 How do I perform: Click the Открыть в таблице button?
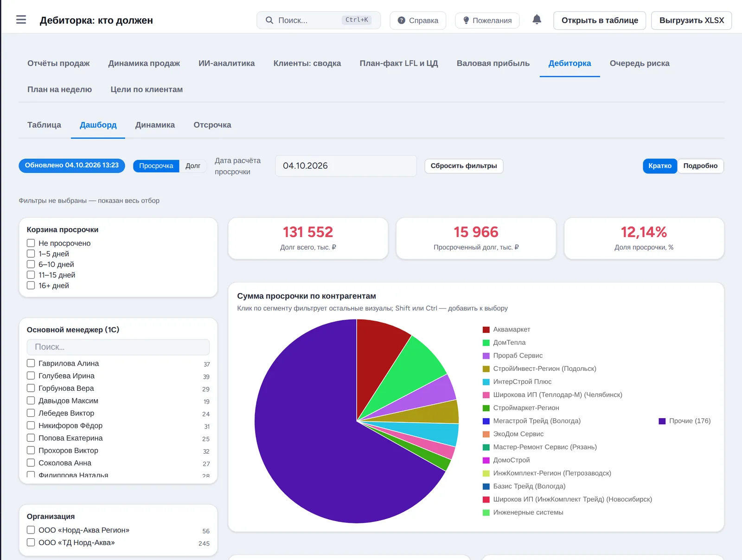tap(600, 20)
